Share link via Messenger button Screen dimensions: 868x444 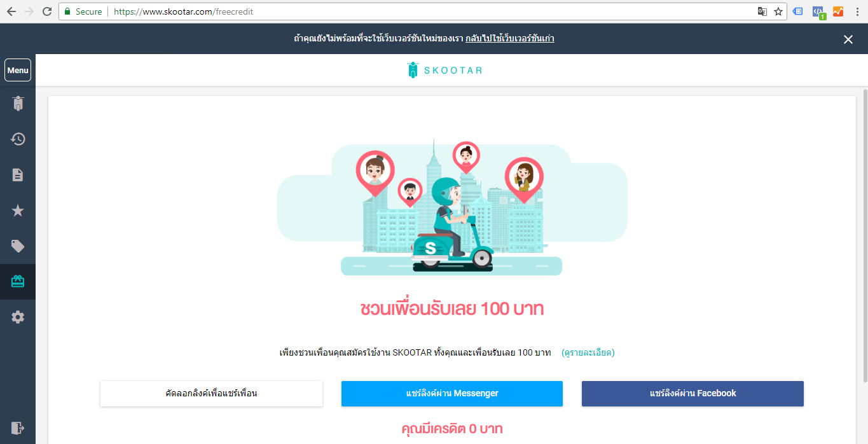click(x=451, y=394)
